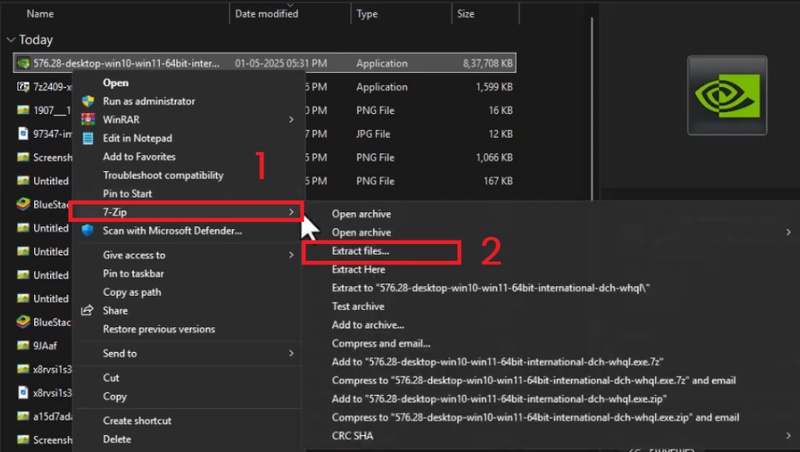Viewport: 800px width, 452px height.
Task: Click the file list vertical scrollbar
Action: pos(592,109)
